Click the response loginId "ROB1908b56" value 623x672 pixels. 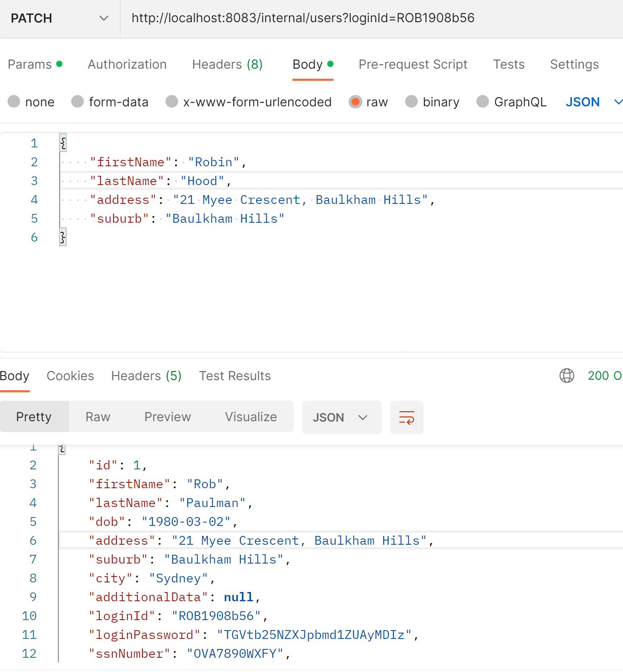coord(216,616)
